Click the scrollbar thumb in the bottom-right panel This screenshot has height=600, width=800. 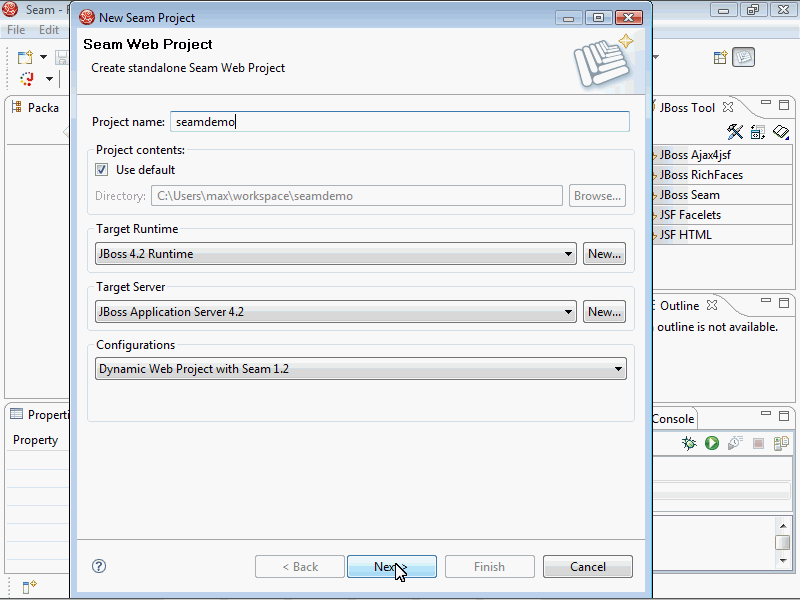click(x=783, y=542)
